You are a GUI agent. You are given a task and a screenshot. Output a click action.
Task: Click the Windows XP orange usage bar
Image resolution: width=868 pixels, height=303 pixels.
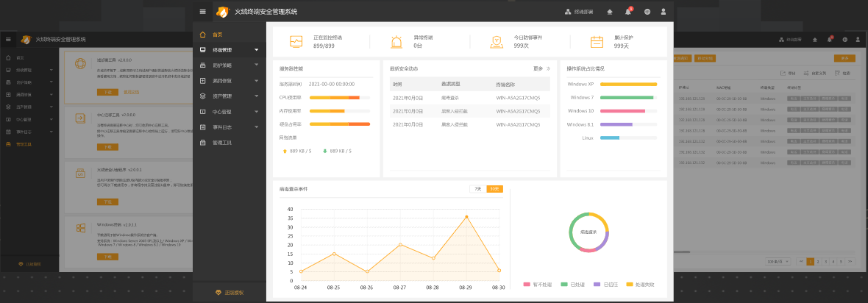tap(629, 84)
